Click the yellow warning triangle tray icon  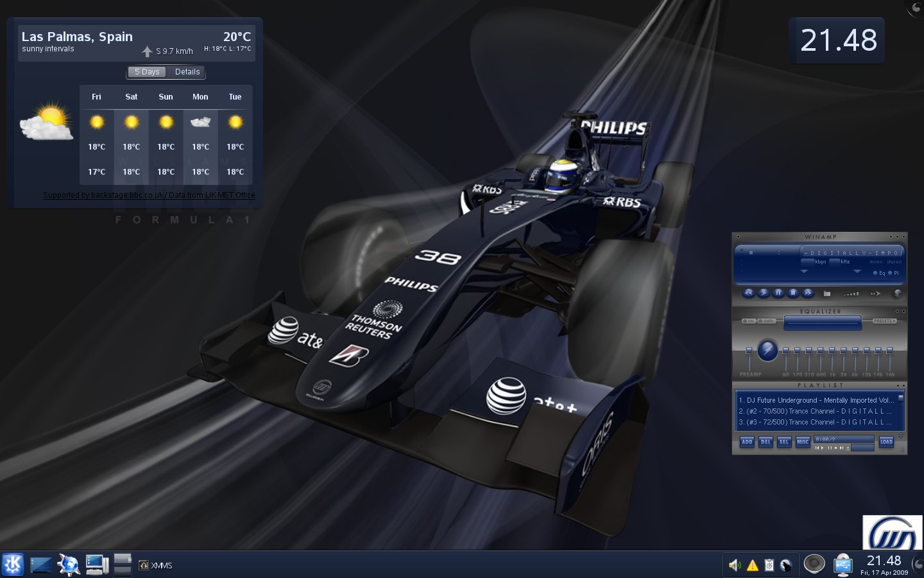click(x=752, y=565)
